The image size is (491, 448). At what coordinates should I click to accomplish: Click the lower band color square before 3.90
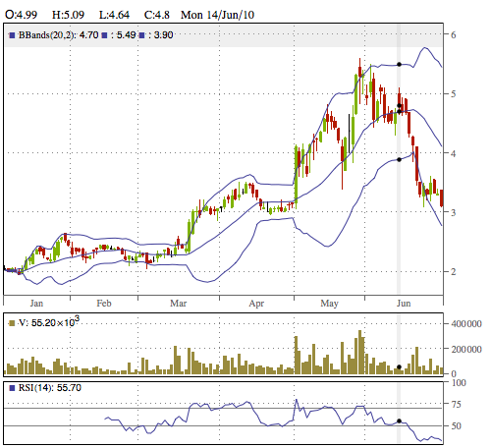(x=141, y=35)
